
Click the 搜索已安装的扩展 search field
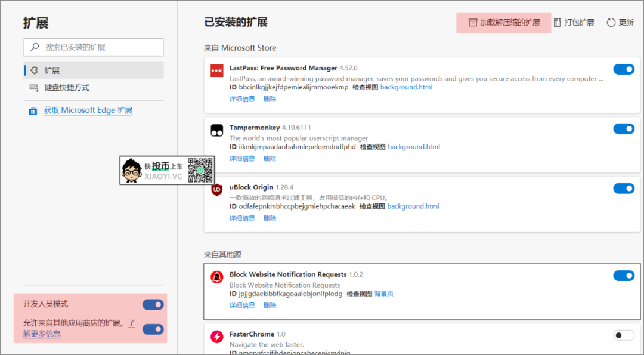point(94,47)
